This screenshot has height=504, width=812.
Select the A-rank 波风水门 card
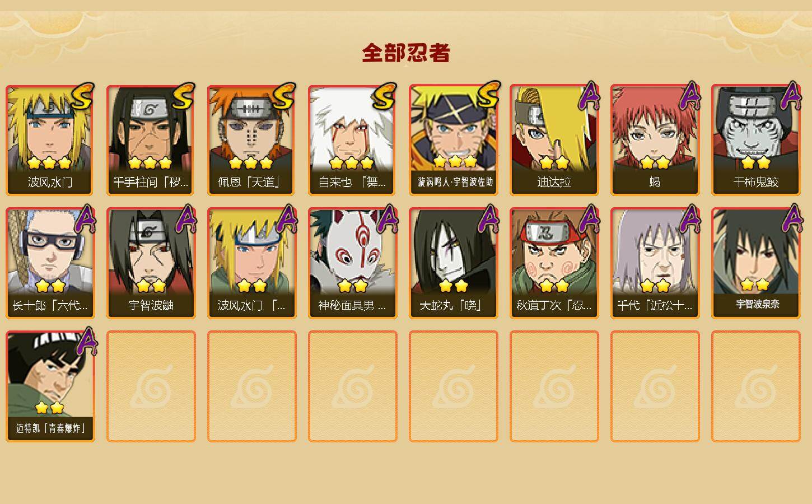[x=251, y=263]
